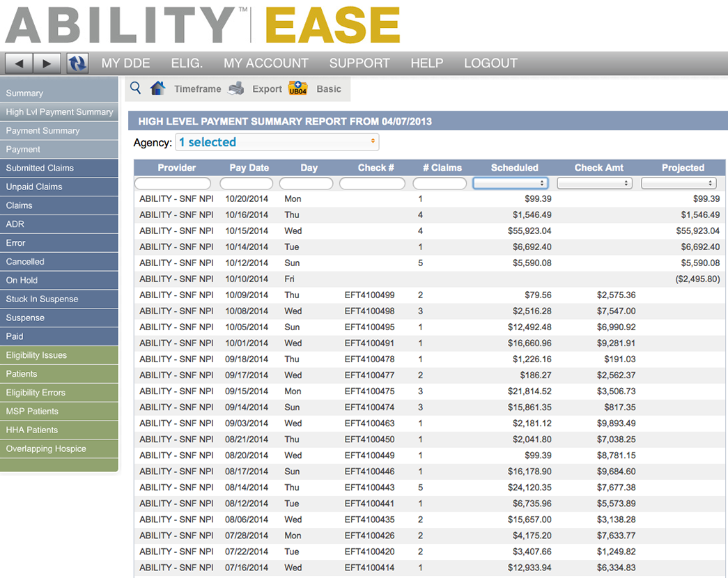This screenshot has height=578, width=728.
Task: Open Overlapping Hospice in the sidebar
Action: pyautogui.click(x=59, y=449)
